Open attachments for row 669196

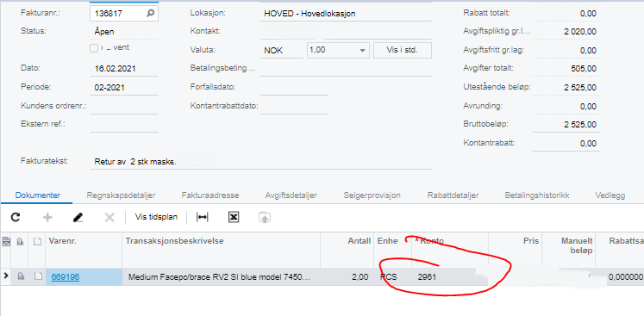click(x=20, y=276)
